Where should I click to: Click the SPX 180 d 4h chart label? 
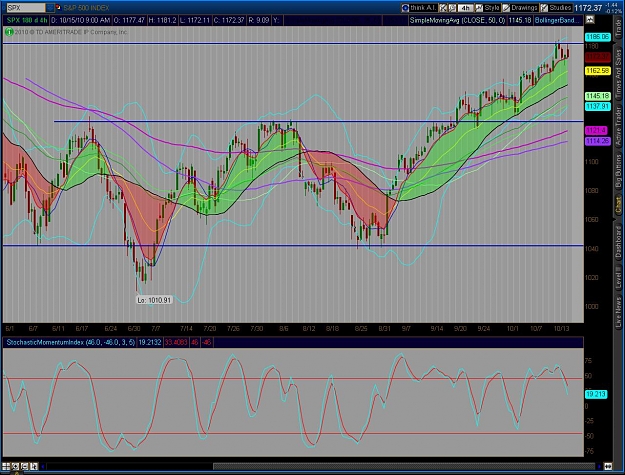click(27, 20)
